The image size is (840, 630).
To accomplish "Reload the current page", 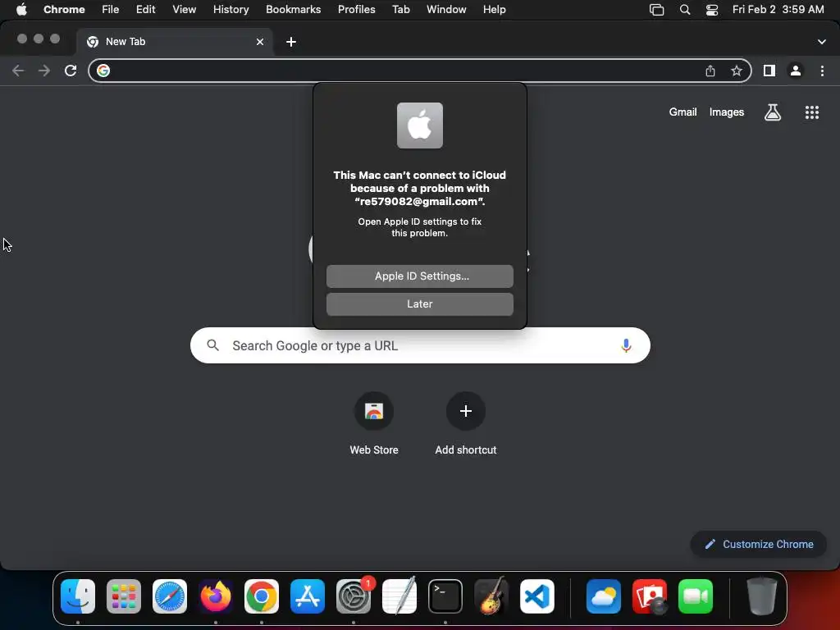I will (x=71, y=71).
